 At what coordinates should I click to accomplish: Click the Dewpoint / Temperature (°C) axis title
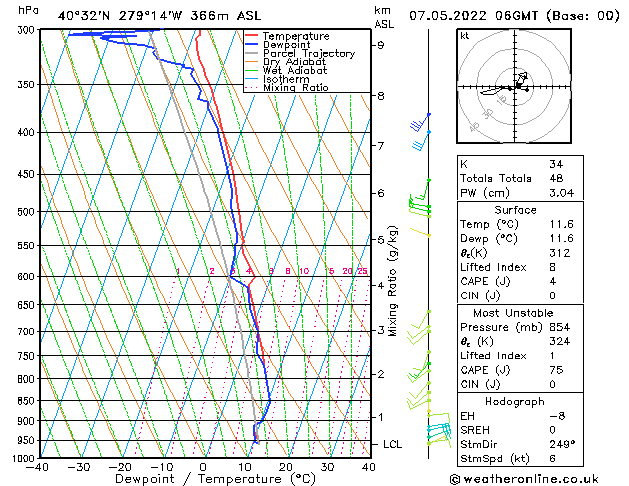point(215,479)
